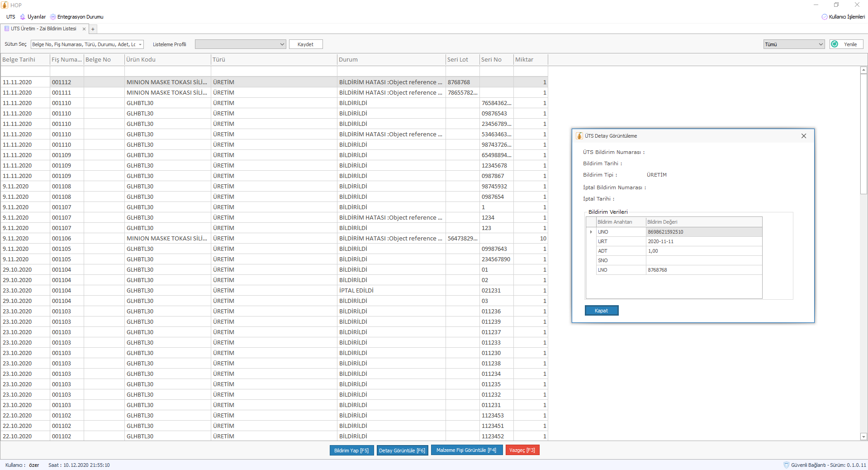The image size is (868, 470).
Task: Add a new tab with plus button
Action: [x=93, y=29]
